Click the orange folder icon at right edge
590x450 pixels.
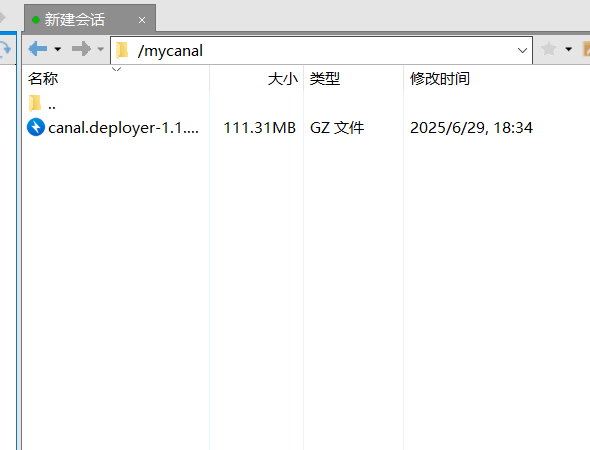(586, 49)
